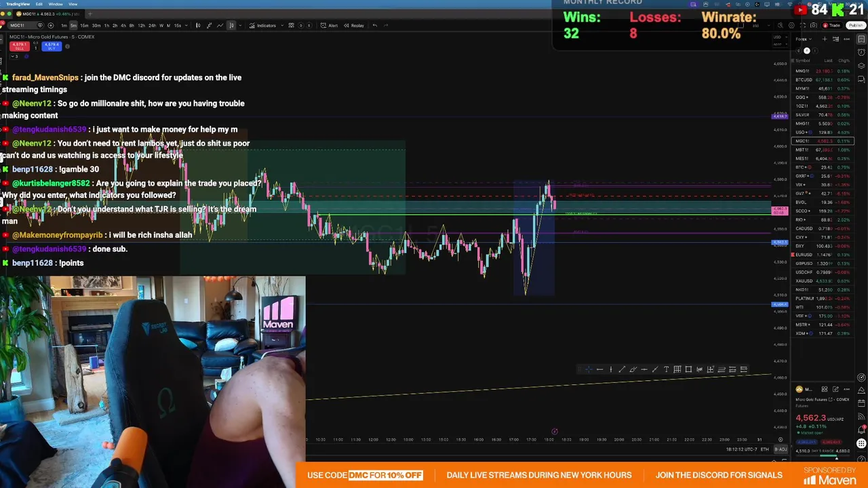Open the Calendar panel in right sidebar
This screenshot has width=868, height=488.
[x=861, y=403]
